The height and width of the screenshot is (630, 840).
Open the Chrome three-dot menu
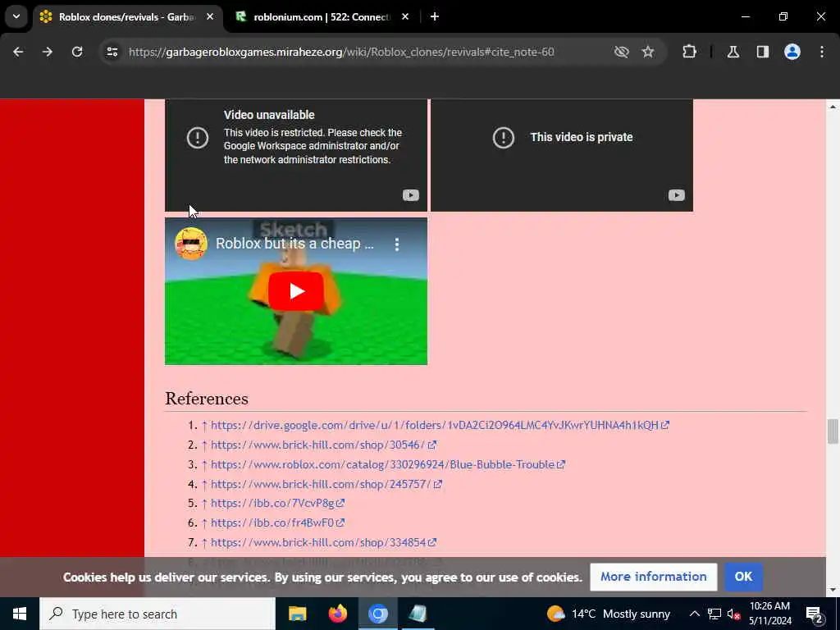(x=822, y=52)
